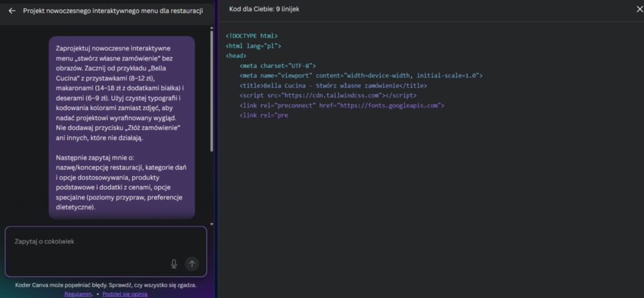The width and height of the screenshot is (644, 298).
Task: Open the 'Podziel się opinią' link
Action: (x=125, y=294)
